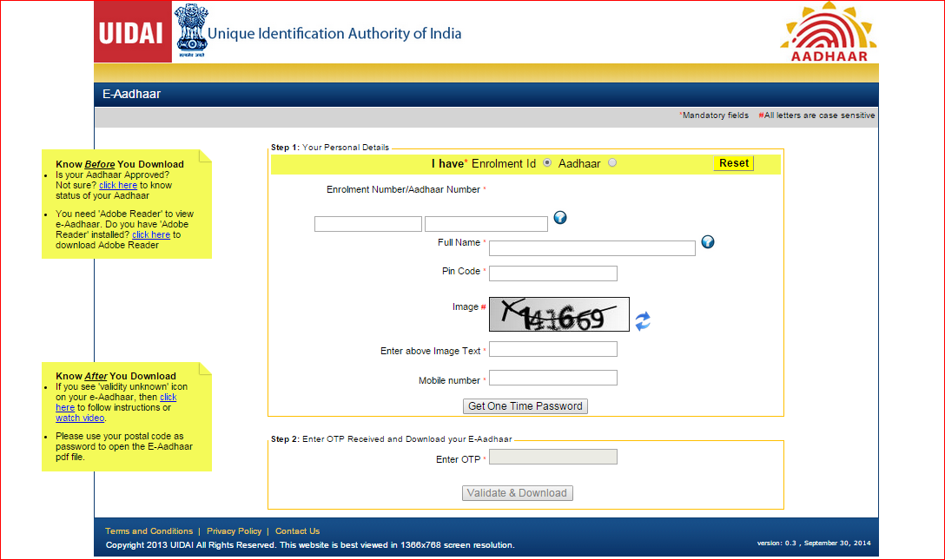Focus the Mobile number field
Viewport: 945px width, 560px height.
[552, 378]
